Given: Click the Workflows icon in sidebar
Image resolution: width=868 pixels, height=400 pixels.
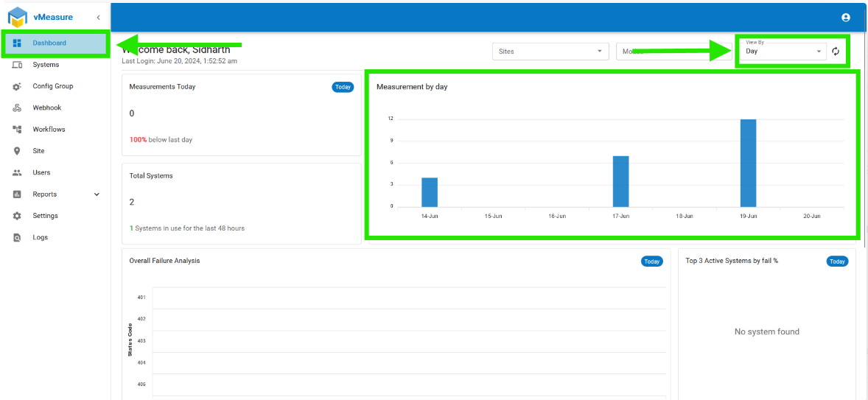Looking at the screenshot, I should tap(17, 130).
